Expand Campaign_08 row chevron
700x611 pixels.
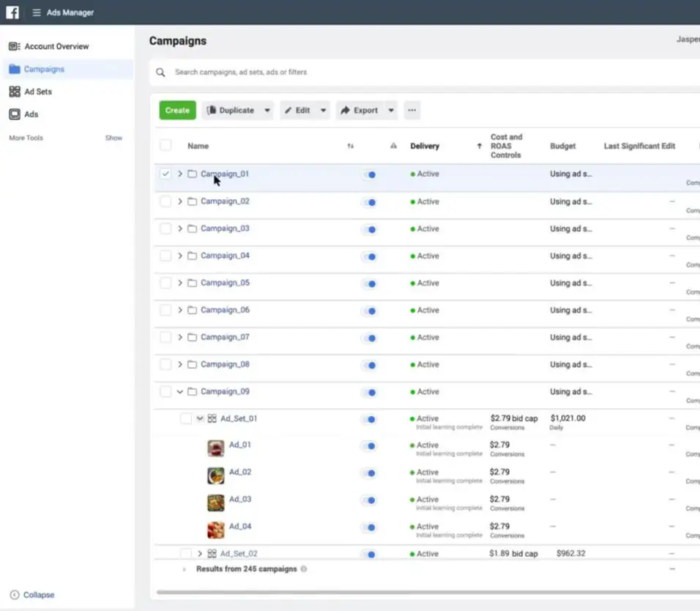click(x=180, y=364)
